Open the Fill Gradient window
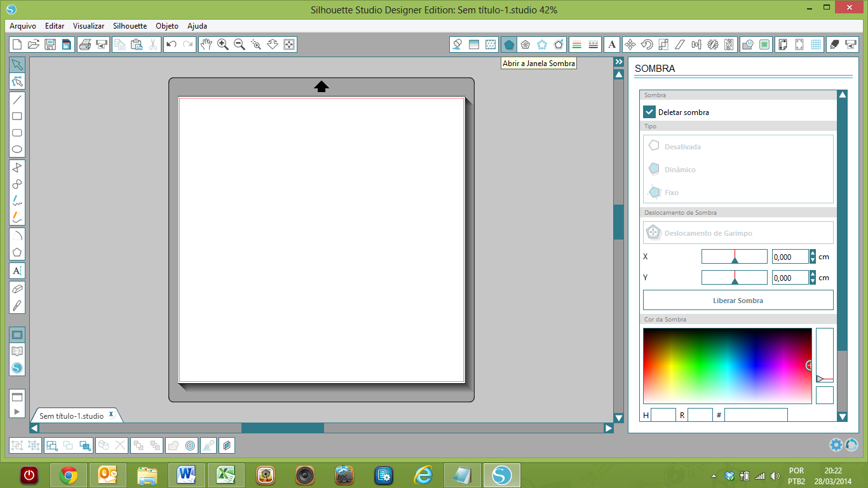The height and width of the screenshot is (488, 868). (473, 44)
